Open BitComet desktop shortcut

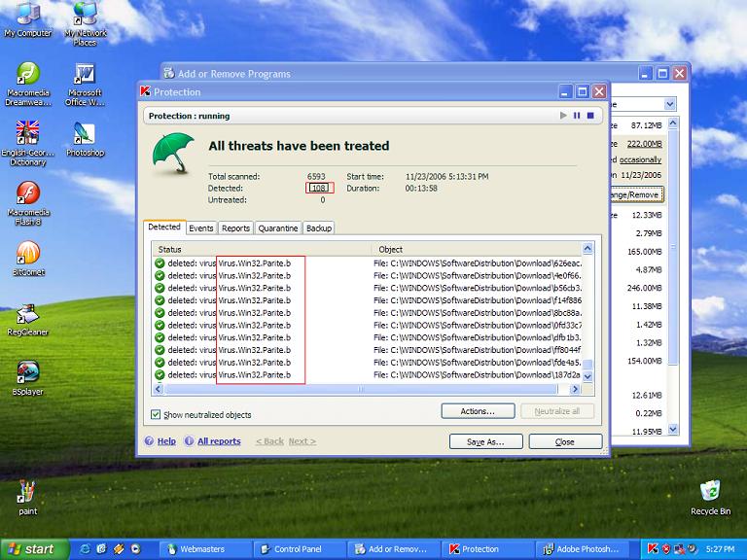(x=27, y=258)
